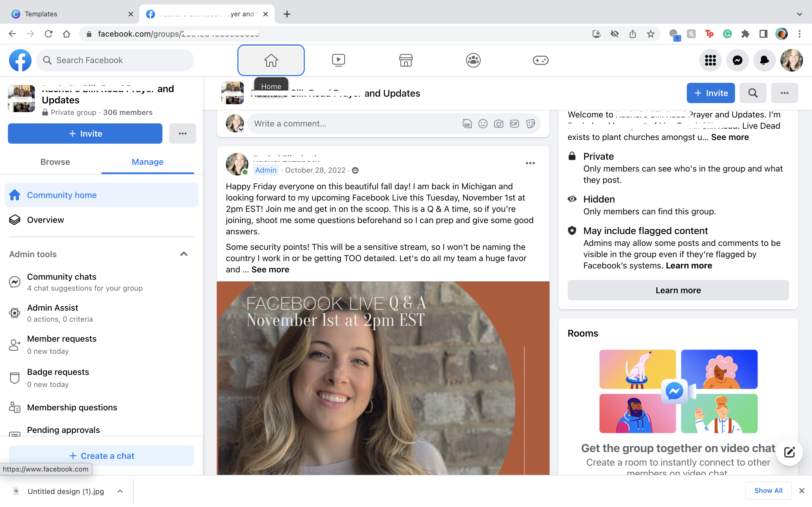812x507 pixels.
Task: Open the notifications bell
Action: pyautogui.click(x=764, y=60)
